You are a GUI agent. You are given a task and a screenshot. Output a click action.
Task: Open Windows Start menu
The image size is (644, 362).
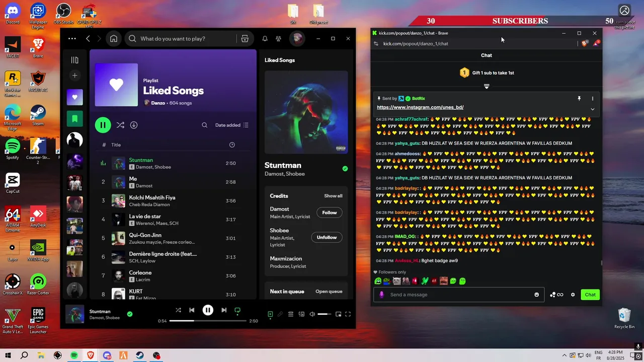click(x=8, y=355)
